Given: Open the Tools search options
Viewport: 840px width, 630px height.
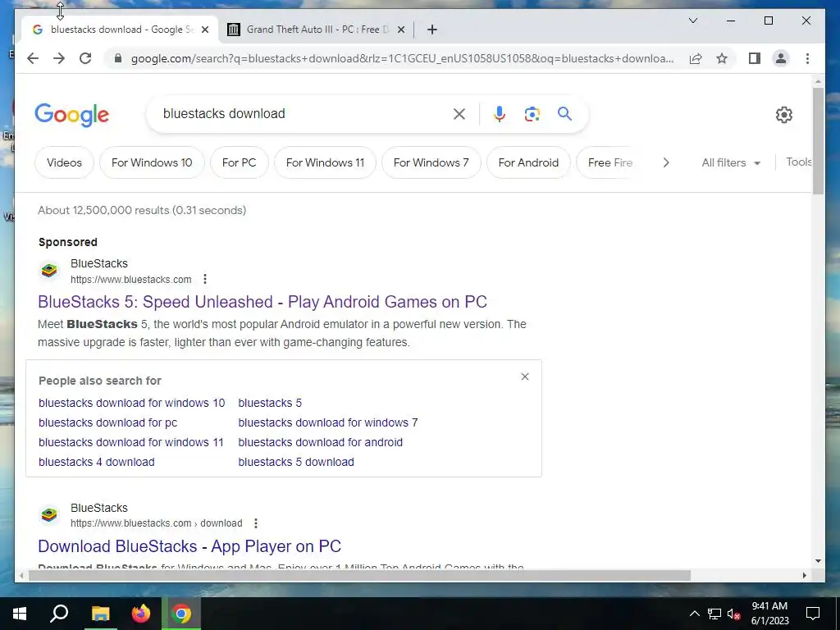Looking at the screenshot, I should coord(799,162).
